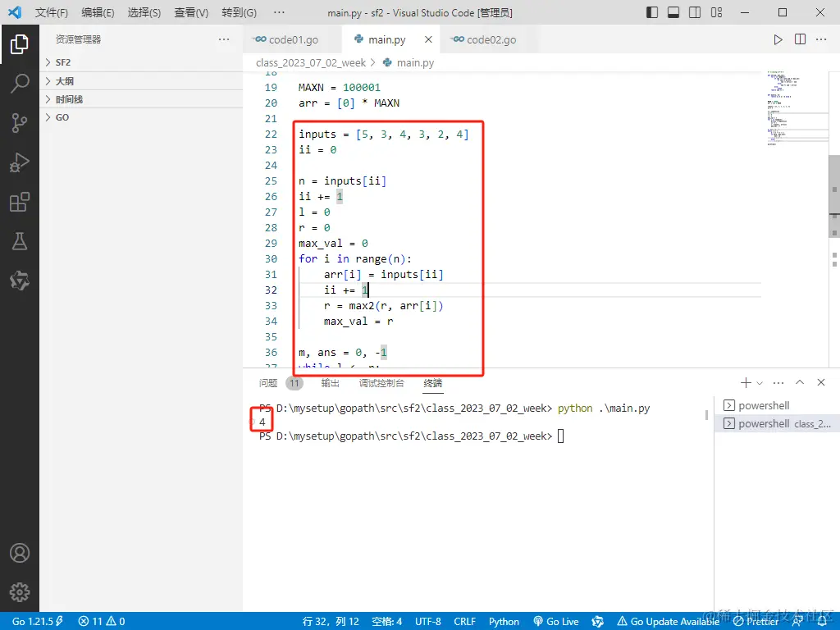Select the powershell class_2... terminal entry
The height and width of the screenshot is (630, 840).
[778, 424]
